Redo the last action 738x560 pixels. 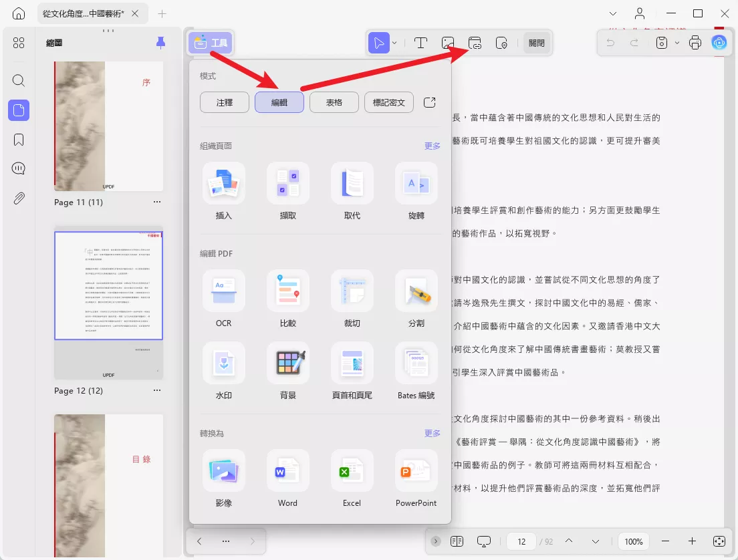634,43
